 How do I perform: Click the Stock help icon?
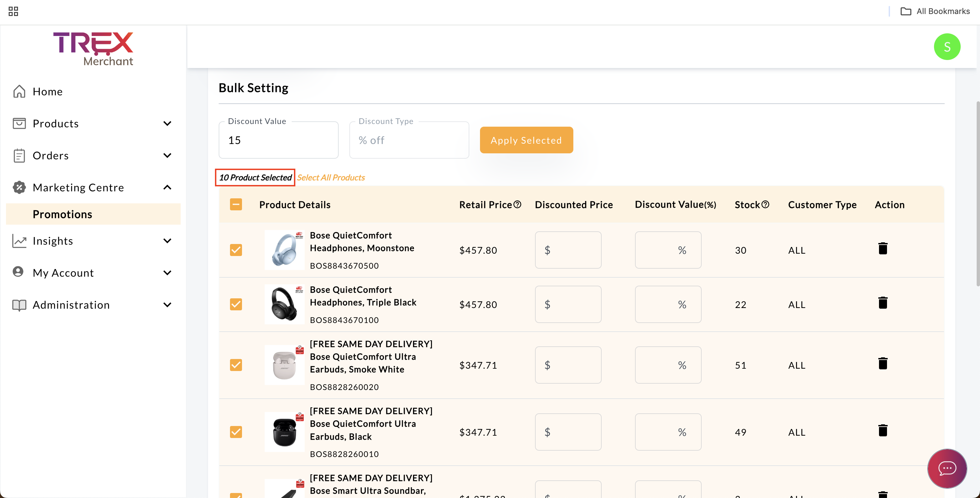(x=765, y=205)
